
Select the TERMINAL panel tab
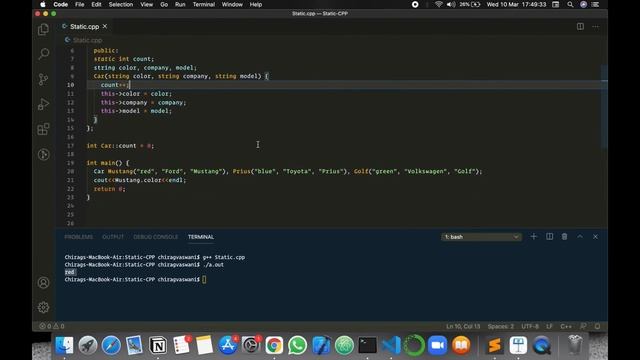pyautogui.click(x=201, y=237)
